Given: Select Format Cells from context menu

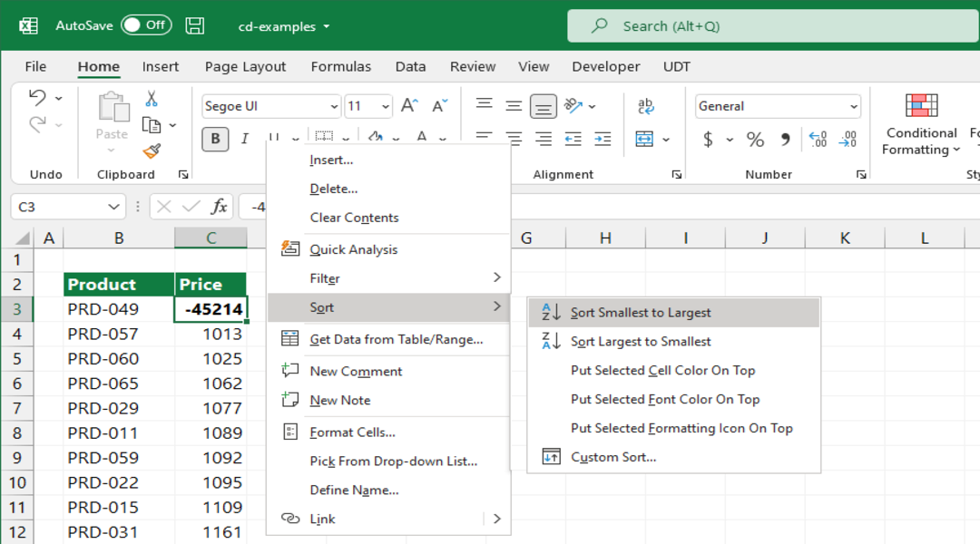Looking at the screenshot, I should click(352, 432).
